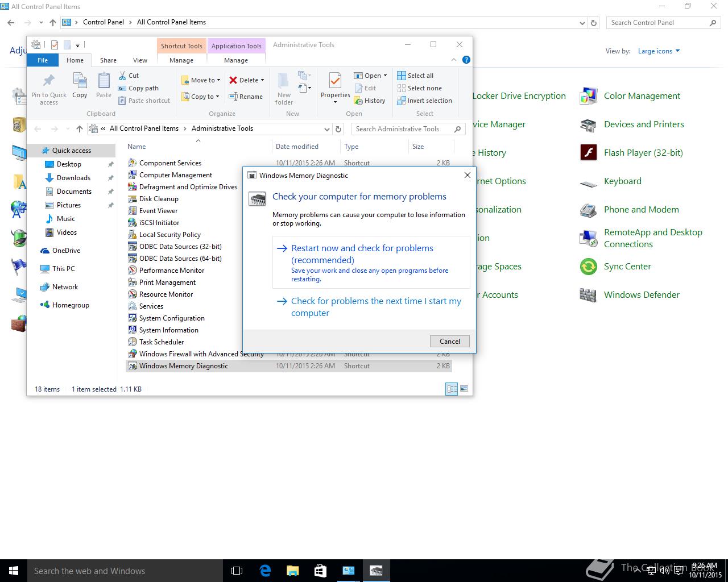Expand the Open dropdown arrow
The width and height of the screenshot is (728, 582).
click(385, 76)
